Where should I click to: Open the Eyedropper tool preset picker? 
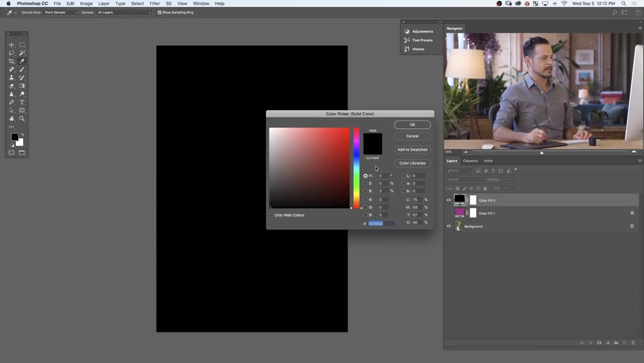coord(11,12)
